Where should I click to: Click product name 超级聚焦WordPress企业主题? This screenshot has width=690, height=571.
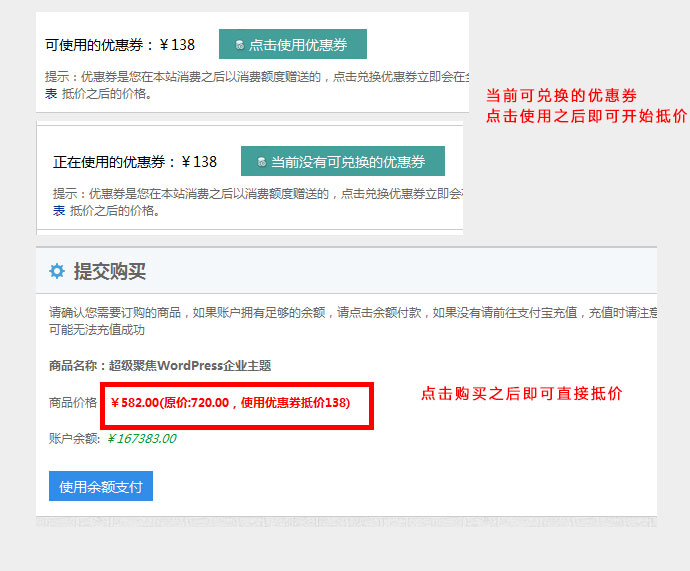160,366
